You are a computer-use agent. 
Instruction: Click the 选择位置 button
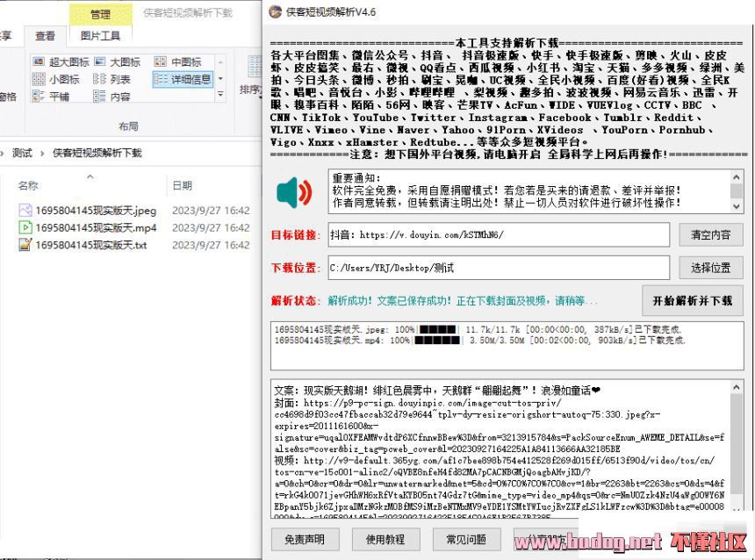click(711, 267)
